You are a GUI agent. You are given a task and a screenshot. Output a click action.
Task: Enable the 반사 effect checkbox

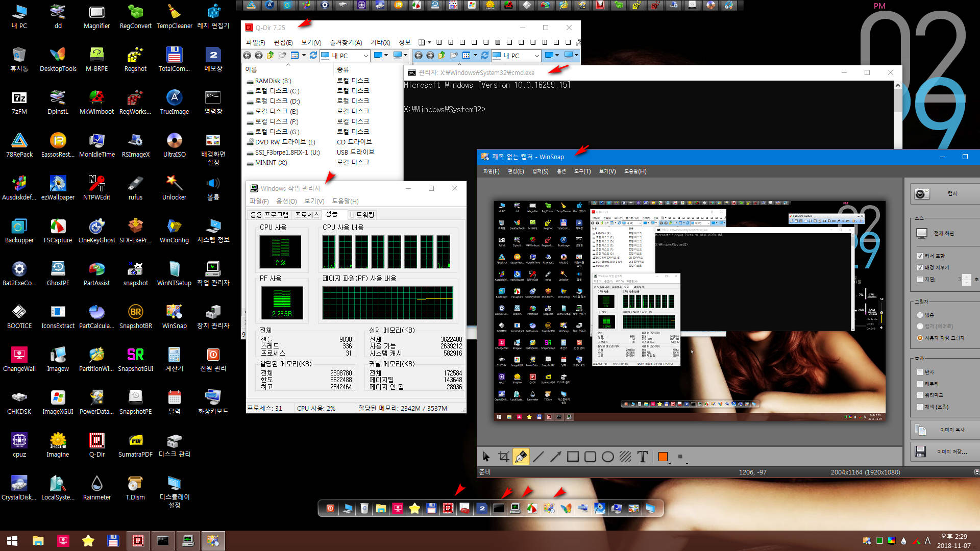point(920,372)
